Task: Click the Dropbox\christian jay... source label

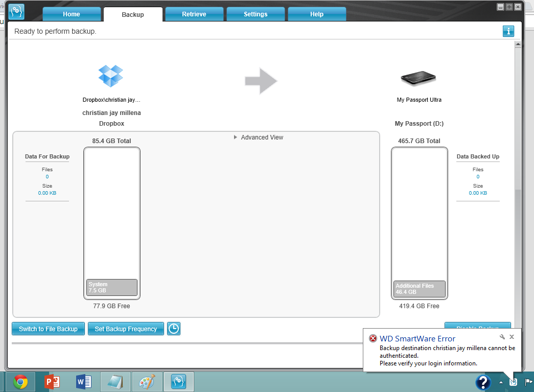Action: pyautogui.click(x=111, y=100)
